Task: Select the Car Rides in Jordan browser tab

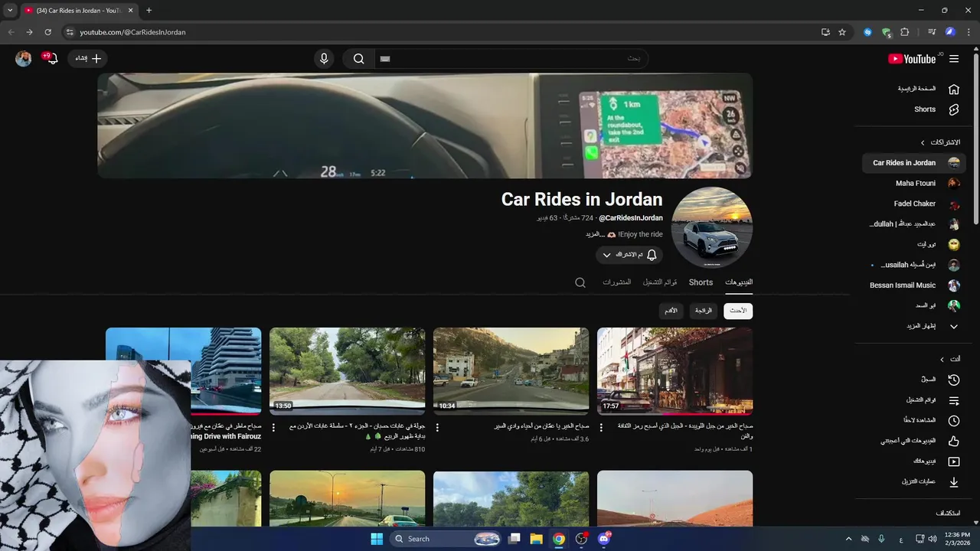Action: click(79, 11)
